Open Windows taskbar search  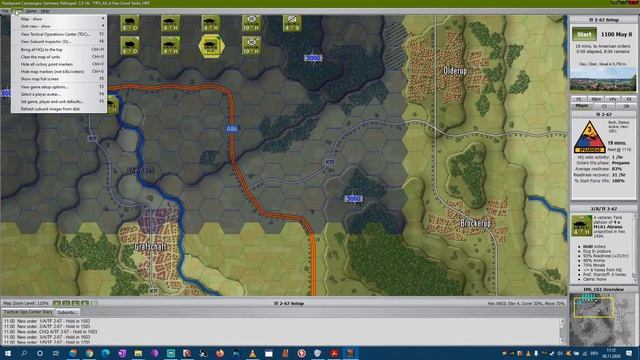[24, 353]
